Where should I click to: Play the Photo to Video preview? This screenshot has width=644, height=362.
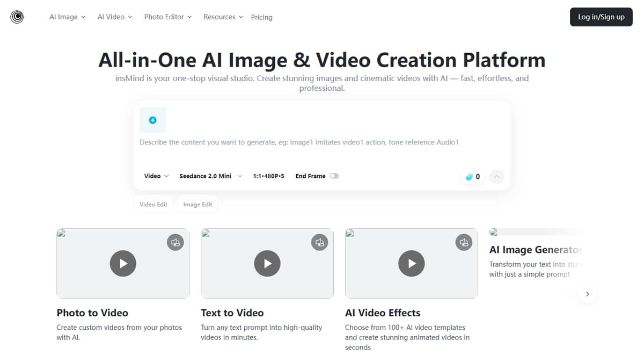click(123, 264)
